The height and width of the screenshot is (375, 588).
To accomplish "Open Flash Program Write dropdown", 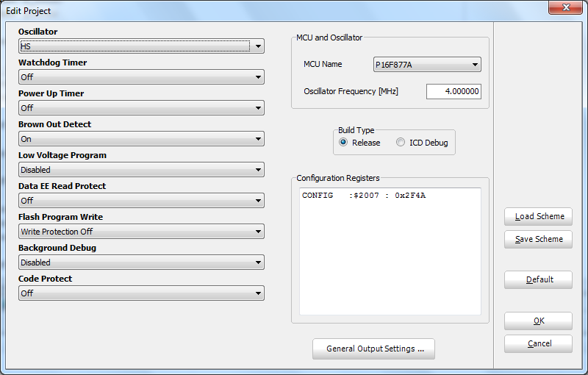I will tap(141, 232).
